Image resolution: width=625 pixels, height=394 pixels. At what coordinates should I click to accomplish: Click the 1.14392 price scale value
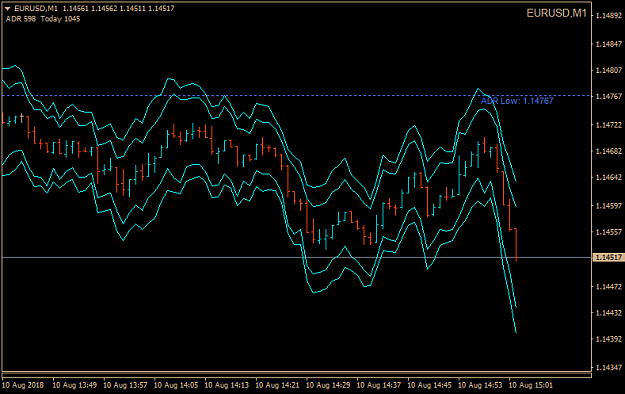point(609,339)
